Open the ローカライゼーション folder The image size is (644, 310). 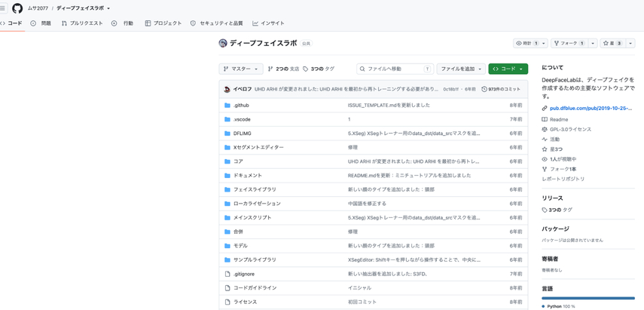pos(257,204)
